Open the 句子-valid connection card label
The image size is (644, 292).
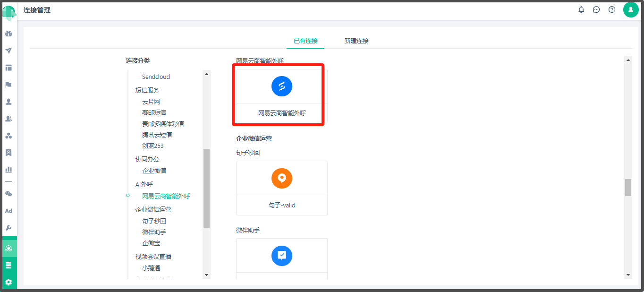[x=282, y=205]
